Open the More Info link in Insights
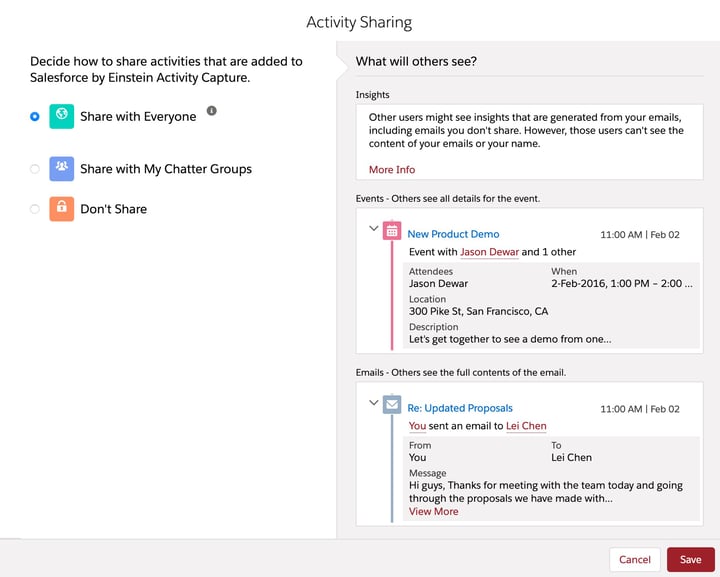This screenshot has height=577, width=720. tap(392, 169)
